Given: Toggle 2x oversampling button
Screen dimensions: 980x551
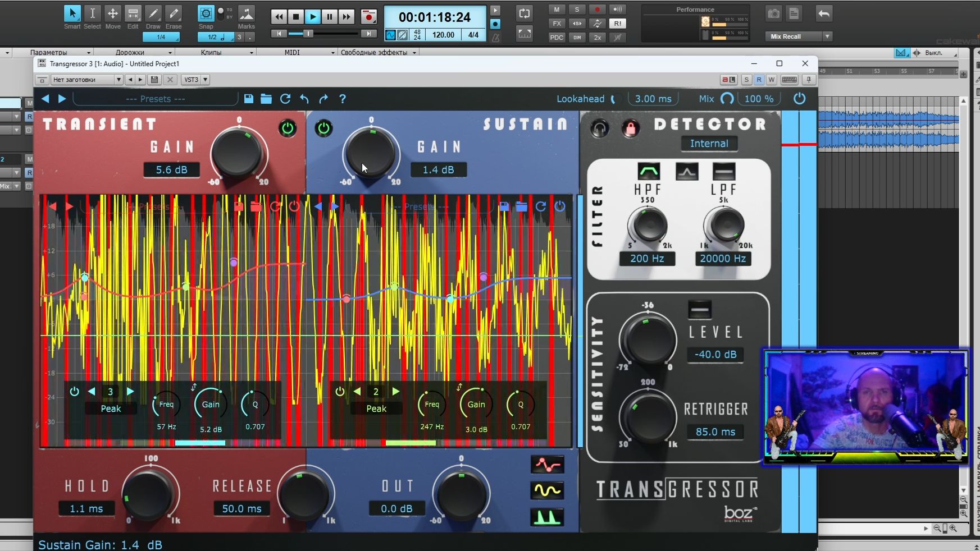Looking at the screenshot, I should pyautogui.click(x=597, y=38).
